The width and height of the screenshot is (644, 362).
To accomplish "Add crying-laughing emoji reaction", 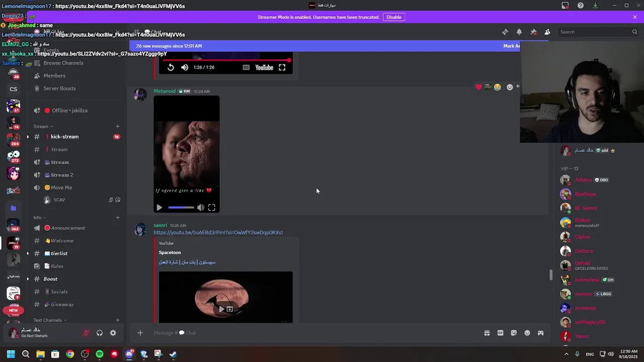I will tap(497, 87).
